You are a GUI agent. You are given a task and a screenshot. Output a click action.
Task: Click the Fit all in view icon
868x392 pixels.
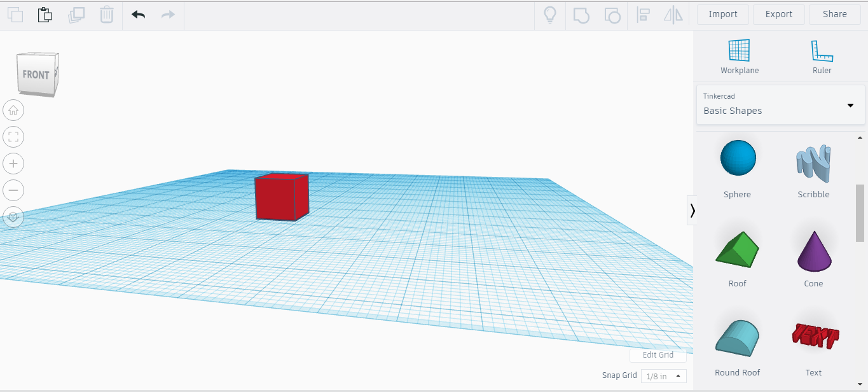pyautogui.click(x=13, y=137)
